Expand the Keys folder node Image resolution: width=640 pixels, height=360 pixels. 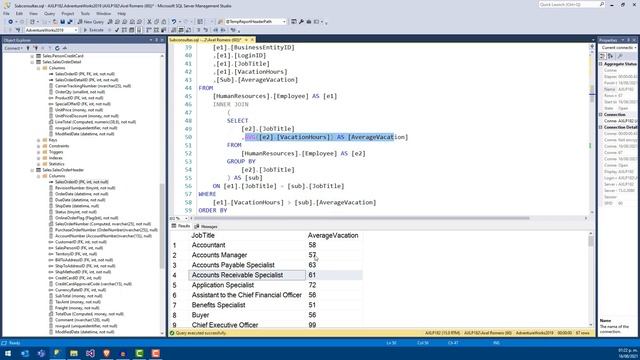pos(38,140)
